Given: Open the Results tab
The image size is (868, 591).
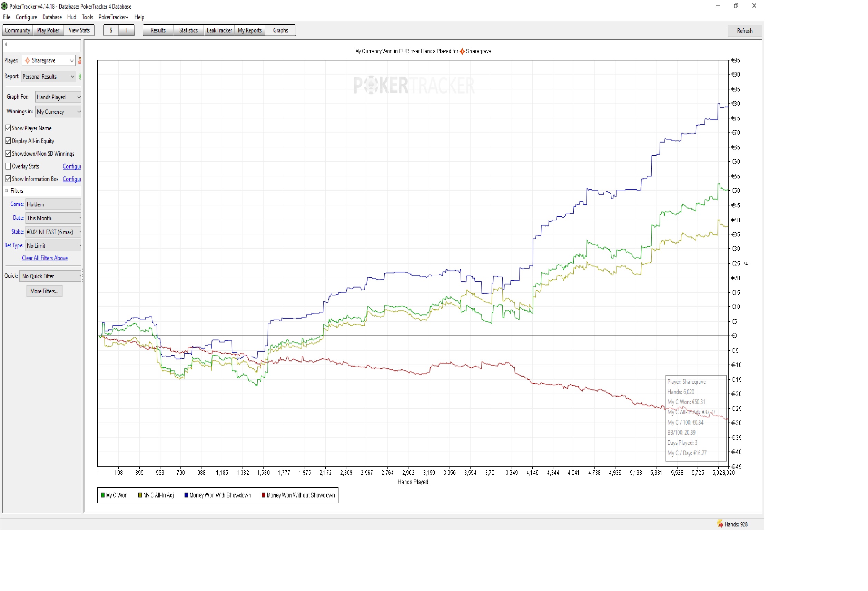Looking at the screenshot, I should pyautogui.click(x=158, y=30).
